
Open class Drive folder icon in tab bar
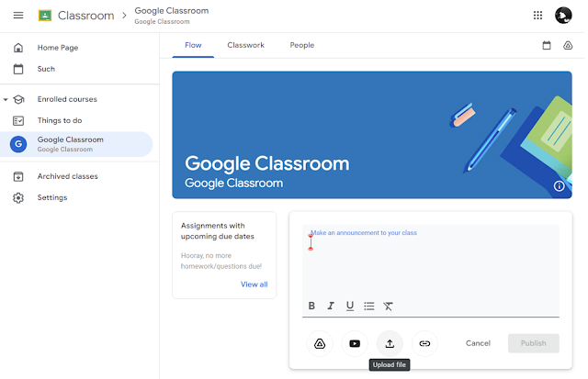coord(568,45)
